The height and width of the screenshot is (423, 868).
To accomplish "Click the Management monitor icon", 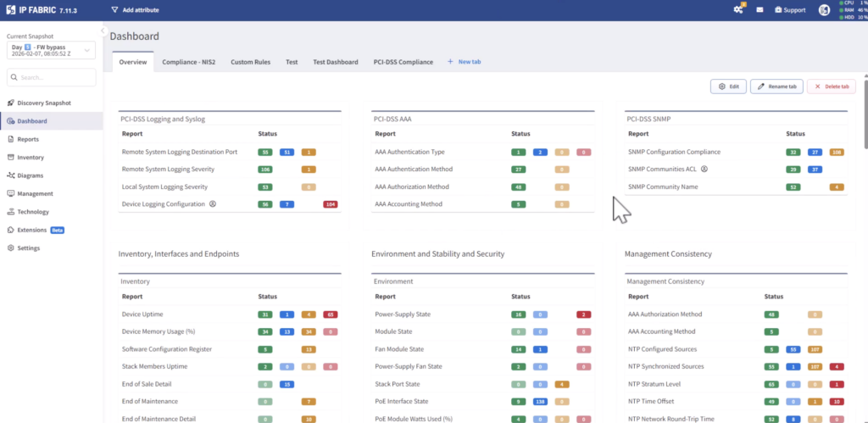I will pyautogui.click(x=10, y=194).
